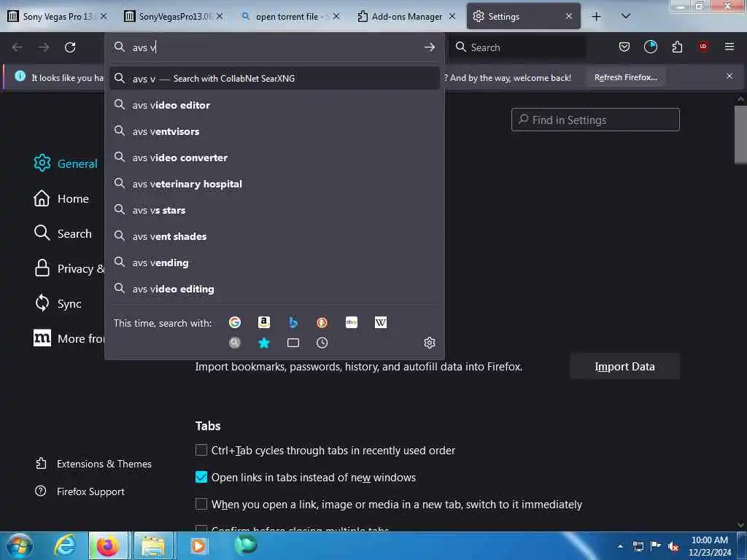The image size is (747, 560).
Task: Search with Google one-off engine
Action: pyautogui.click(x=235, y=322)
